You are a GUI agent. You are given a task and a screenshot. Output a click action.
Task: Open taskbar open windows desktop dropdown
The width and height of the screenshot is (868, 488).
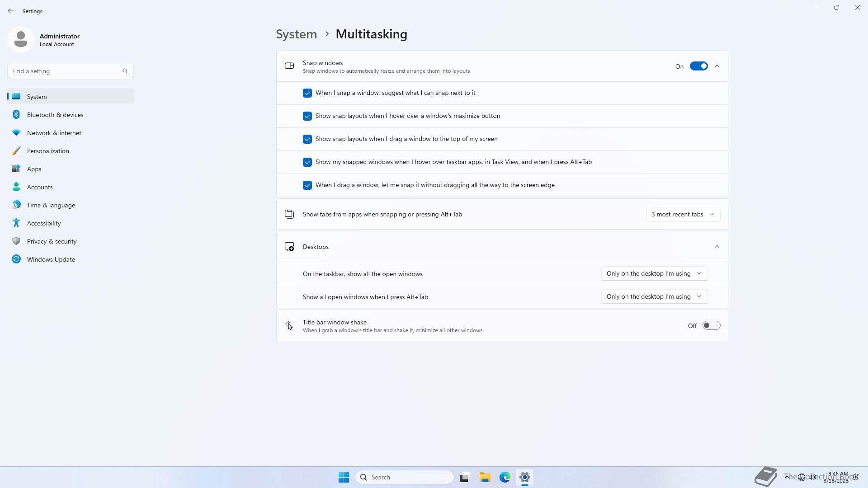pyautogui.click(x=654, y=273)
